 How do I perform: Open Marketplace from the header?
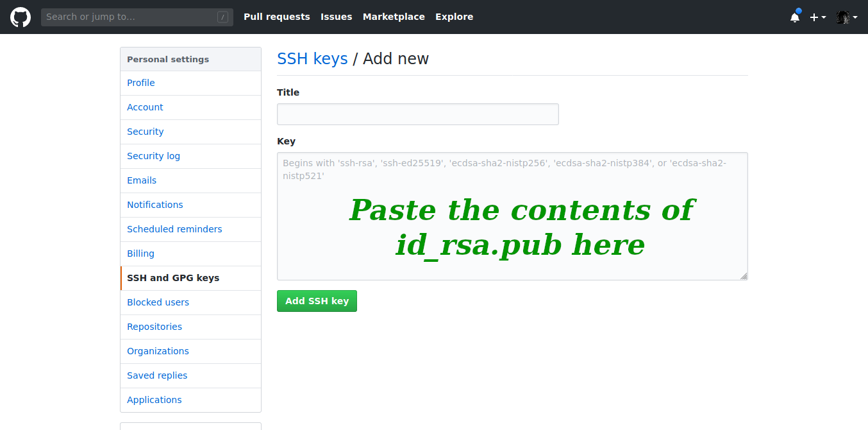click(x=394, y=17)
